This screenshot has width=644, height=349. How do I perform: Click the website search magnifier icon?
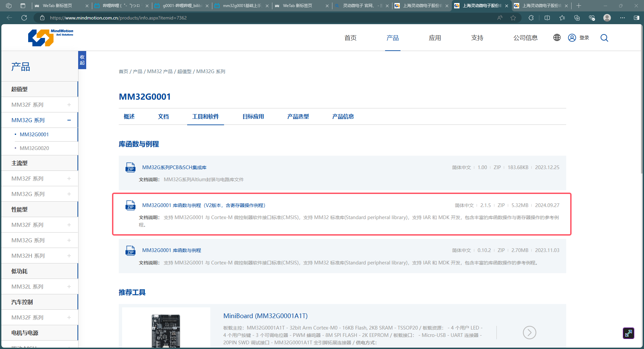(604, 38)
